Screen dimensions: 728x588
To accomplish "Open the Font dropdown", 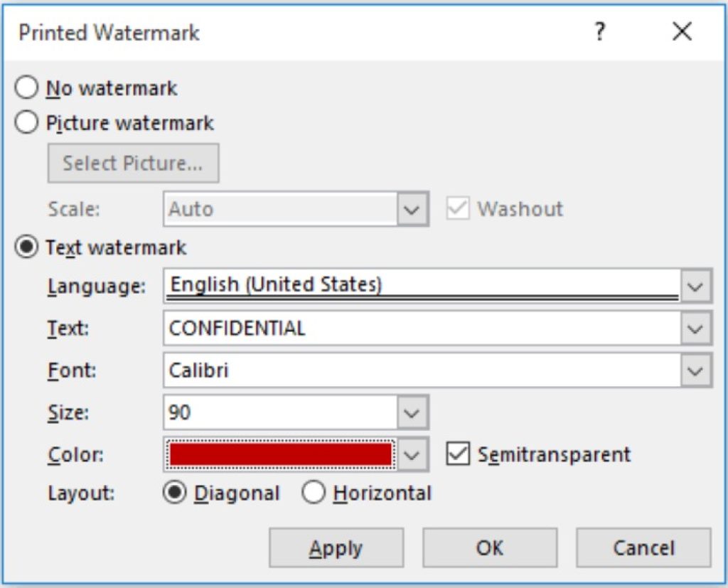I will (695, 370).
